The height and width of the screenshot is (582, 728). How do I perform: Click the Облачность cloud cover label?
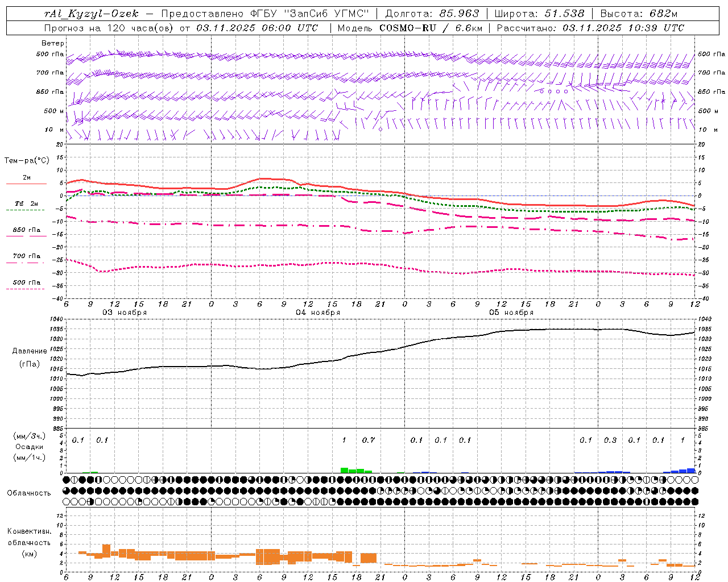tap(29, 493)
